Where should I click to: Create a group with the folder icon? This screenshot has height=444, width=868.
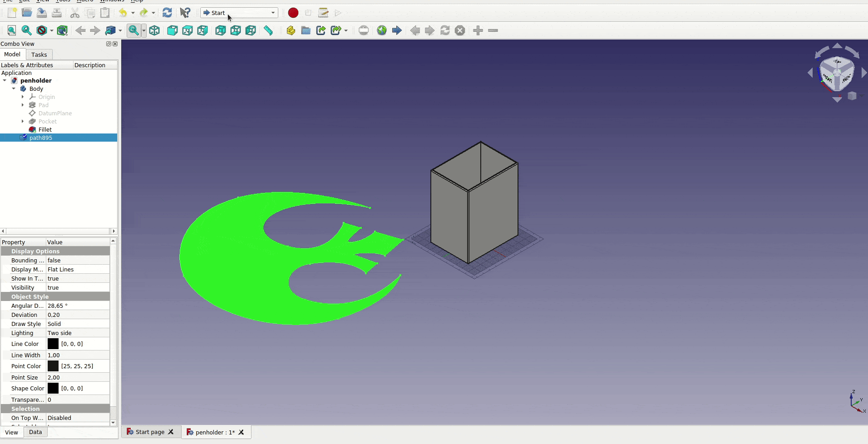(306, 30)
